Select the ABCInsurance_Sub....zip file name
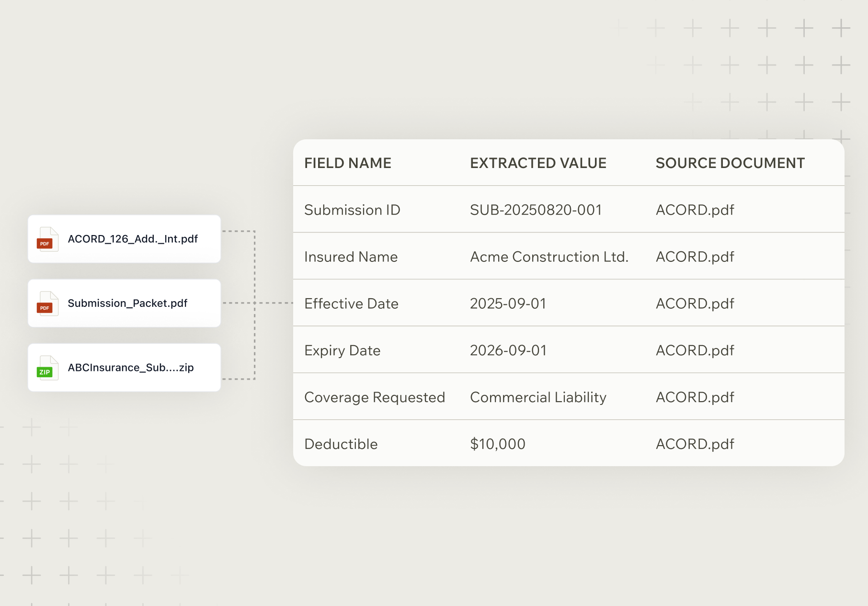 [131, 368]
